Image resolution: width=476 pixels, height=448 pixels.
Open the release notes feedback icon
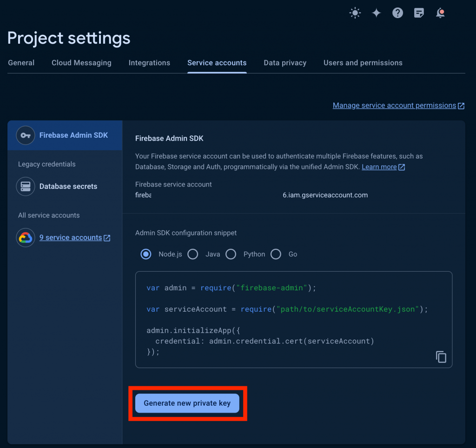[419, 13]
